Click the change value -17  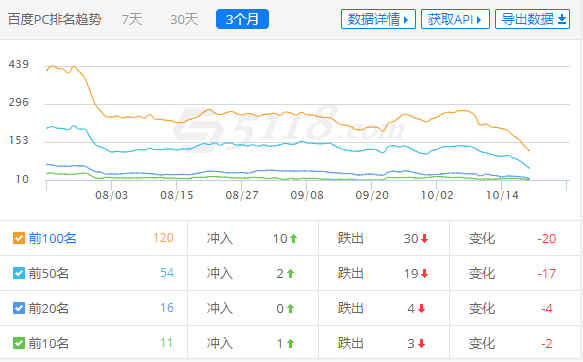coord(547,274)
